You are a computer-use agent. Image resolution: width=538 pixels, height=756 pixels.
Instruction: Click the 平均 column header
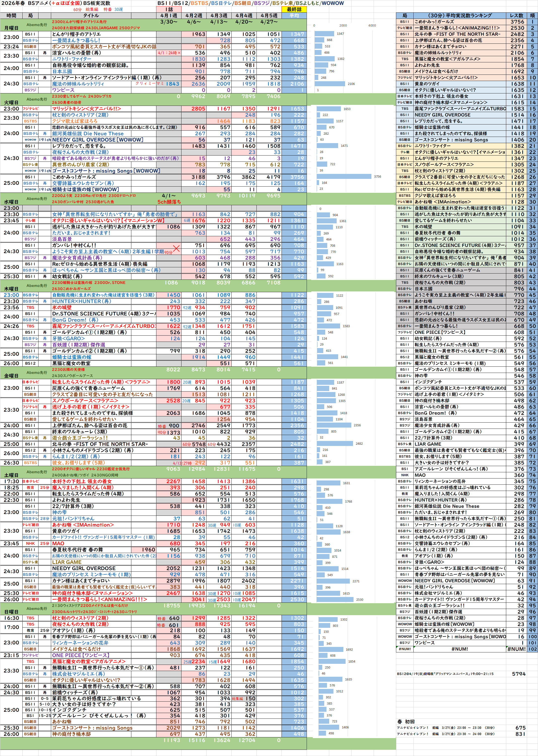294,16
